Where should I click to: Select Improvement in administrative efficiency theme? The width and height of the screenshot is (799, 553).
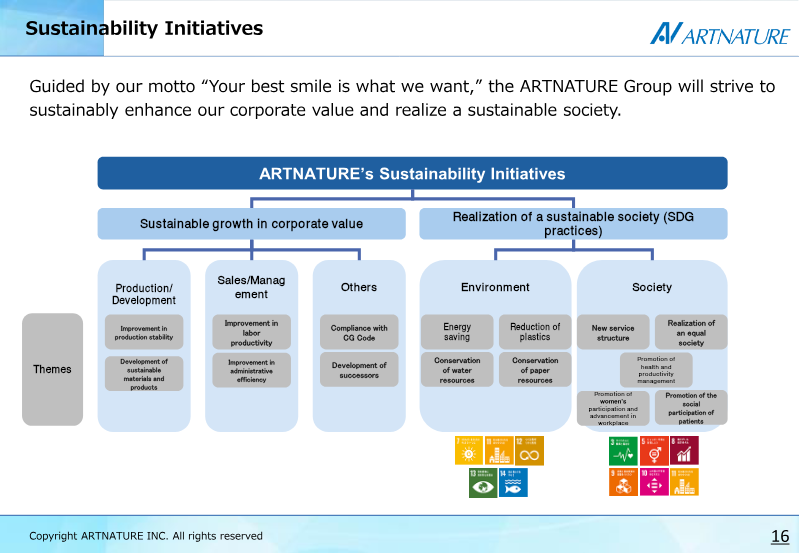(251, 370)
